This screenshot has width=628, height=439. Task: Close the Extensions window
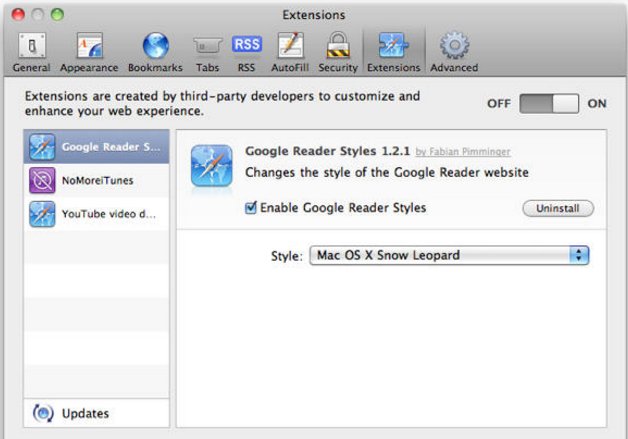(18, 14)
